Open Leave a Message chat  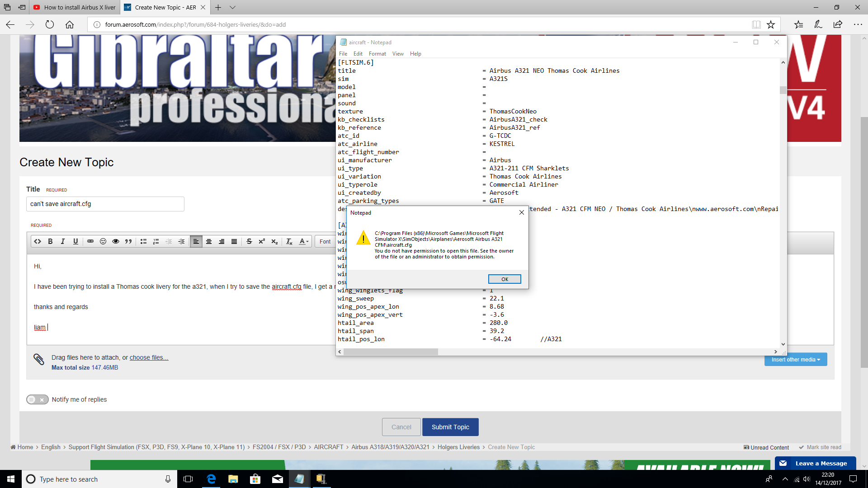point(815,463)
